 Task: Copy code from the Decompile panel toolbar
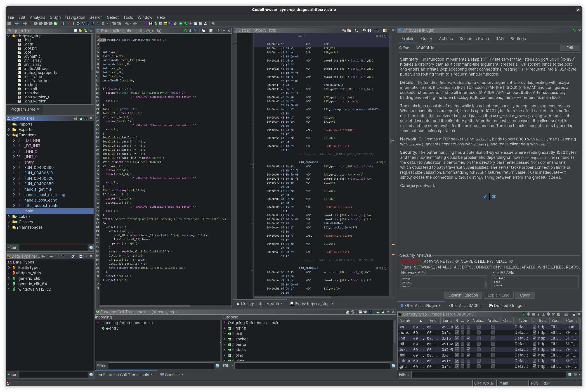[x=203, y=31]
